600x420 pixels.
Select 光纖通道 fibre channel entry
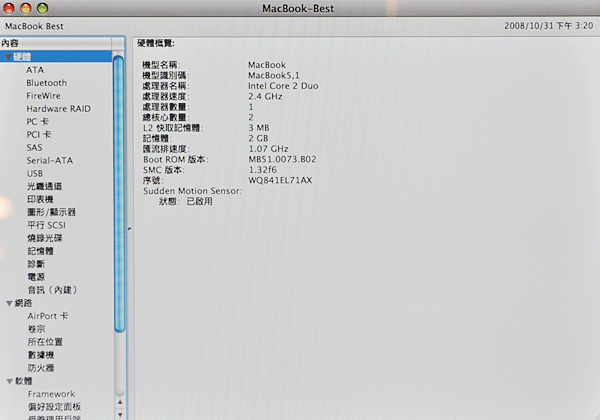pyautogui.click(x=44, y=186)
